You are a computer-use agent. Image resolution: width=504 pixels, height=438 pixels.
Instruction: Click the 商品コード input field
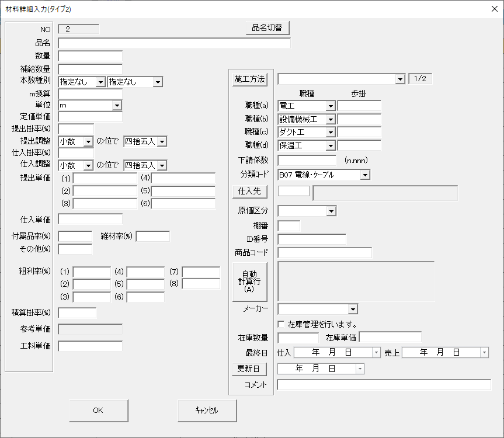click(x=324, y=253)
